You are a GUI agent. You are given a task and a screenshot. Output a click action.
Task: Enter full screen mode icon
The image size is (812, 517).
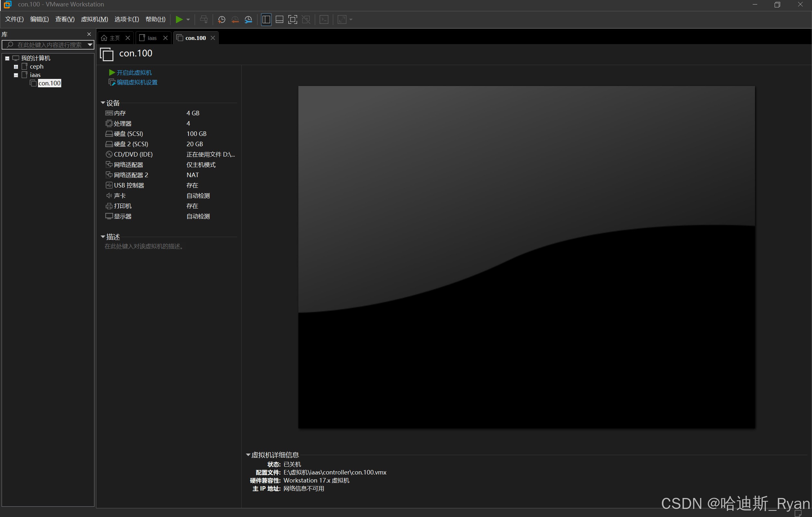pos(293,20)
